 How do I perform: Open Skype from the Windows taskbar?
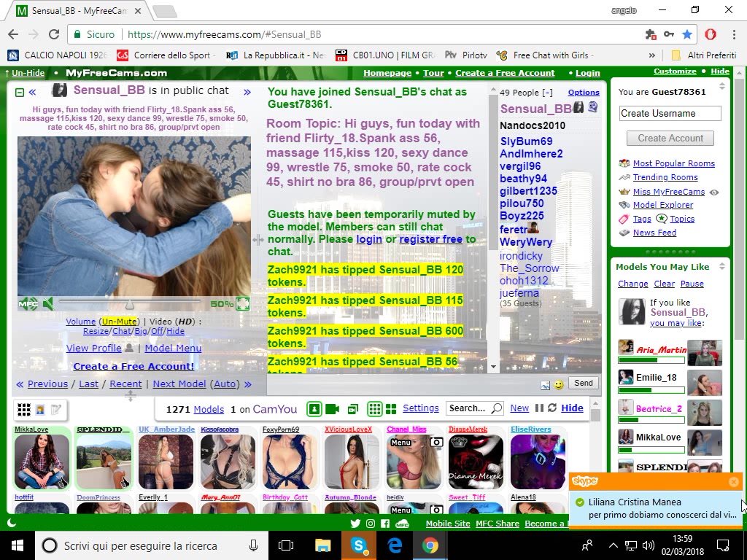[358, 545]
